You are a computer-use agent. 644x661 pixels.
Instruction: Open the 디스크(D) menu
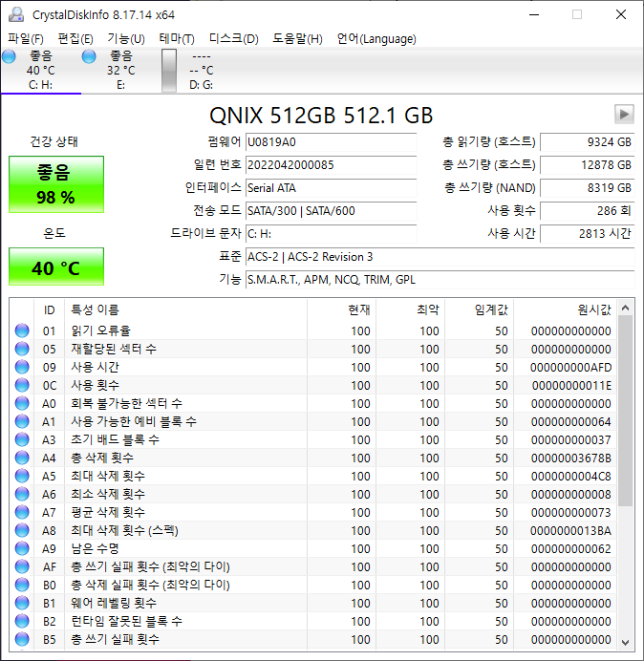coord(234,39)
